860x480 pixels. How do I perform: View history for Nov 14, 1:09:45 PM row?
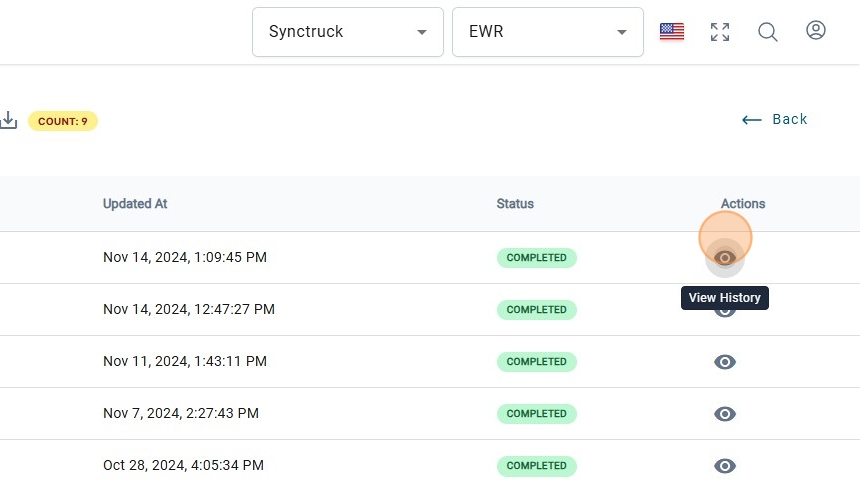[725, 258]
